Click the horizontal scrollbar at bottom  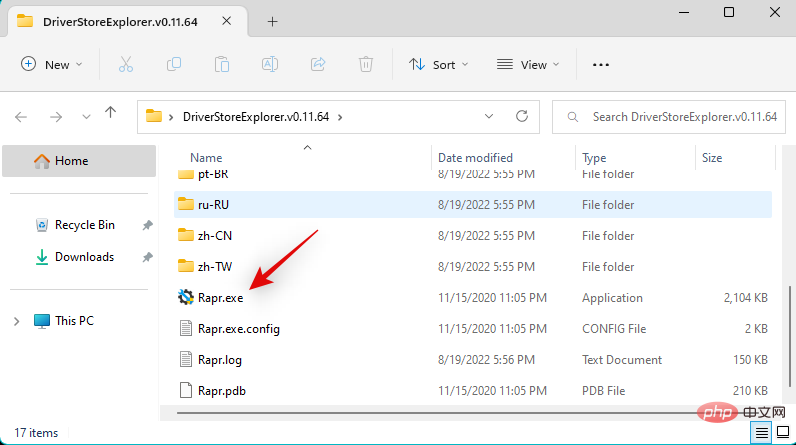[x=437, y=413]
